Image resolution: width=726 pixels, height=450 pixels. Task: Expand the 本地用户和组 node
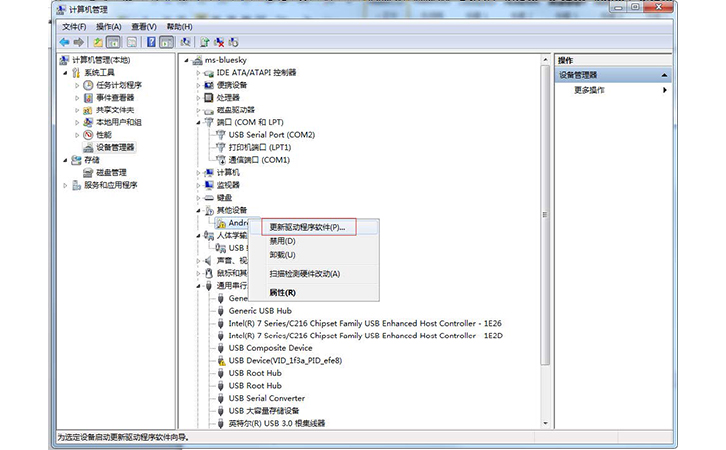coord(77,123)
